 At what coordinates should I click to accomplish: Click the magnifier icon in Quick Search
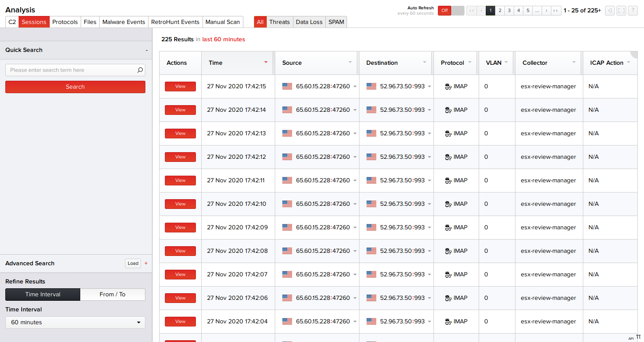(140, 70)
